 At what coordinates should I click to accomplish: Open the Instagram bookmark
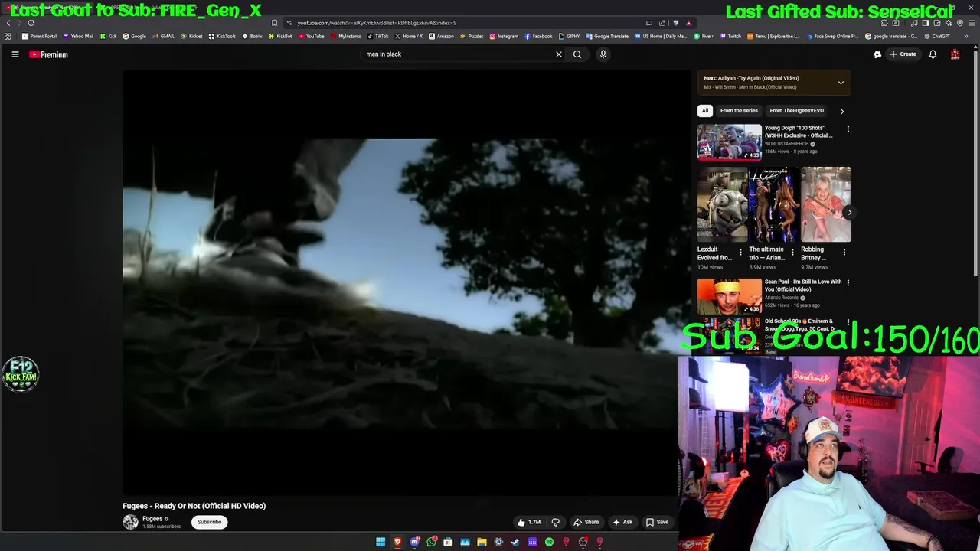(x=503, y=36)
